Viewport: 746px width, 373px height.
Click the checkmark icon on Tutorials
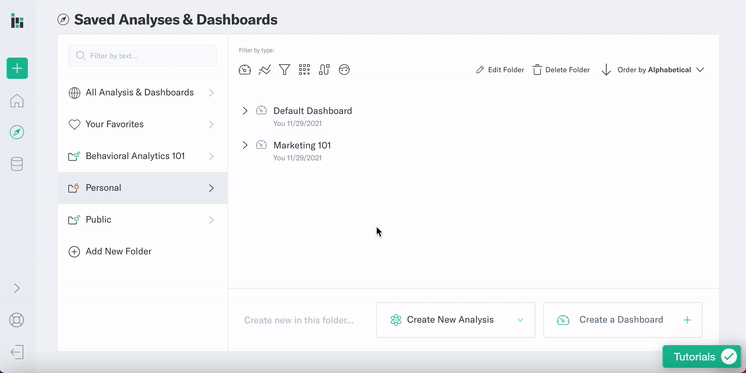click(x=728, y=357)
